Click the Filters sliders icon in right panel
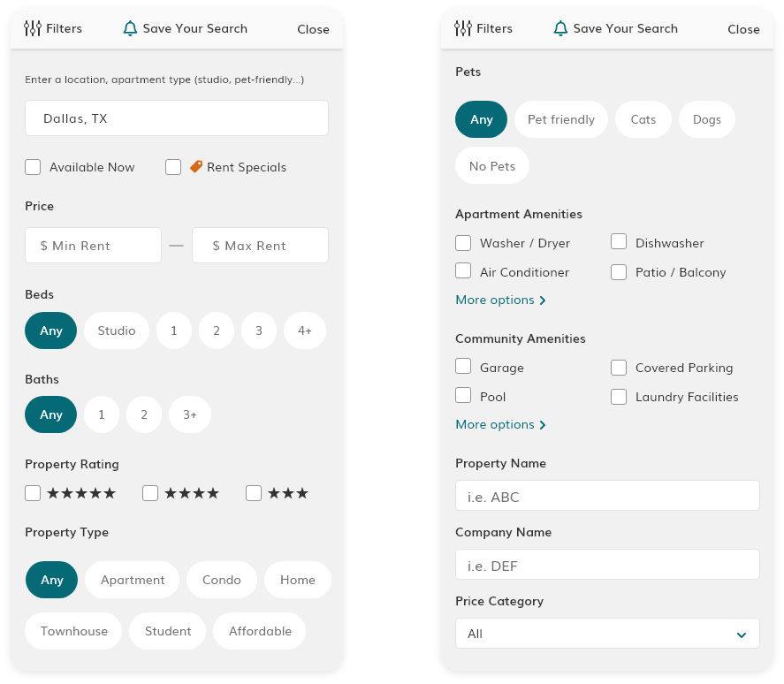The image size is (784, 684). [463, 28]
